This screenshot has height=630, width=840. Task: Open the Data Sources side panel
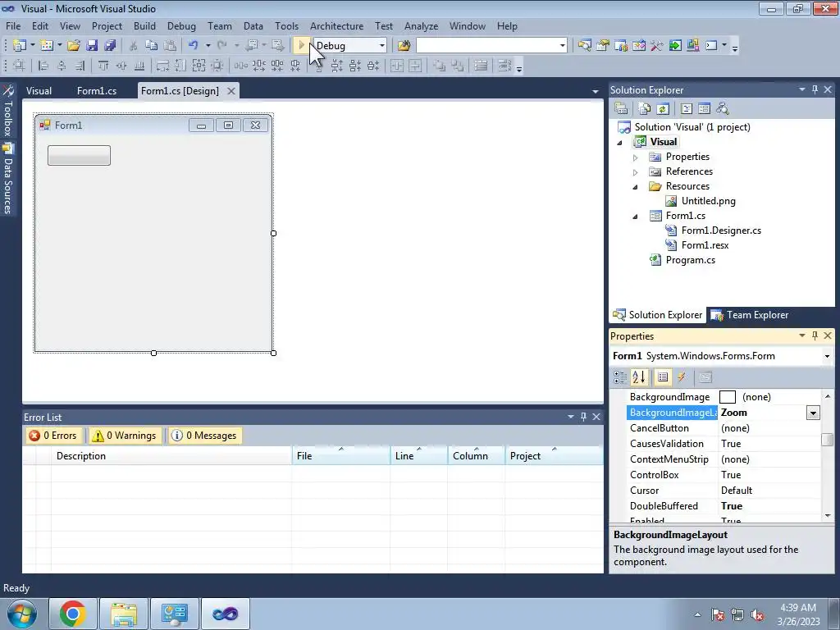(7, 180)
